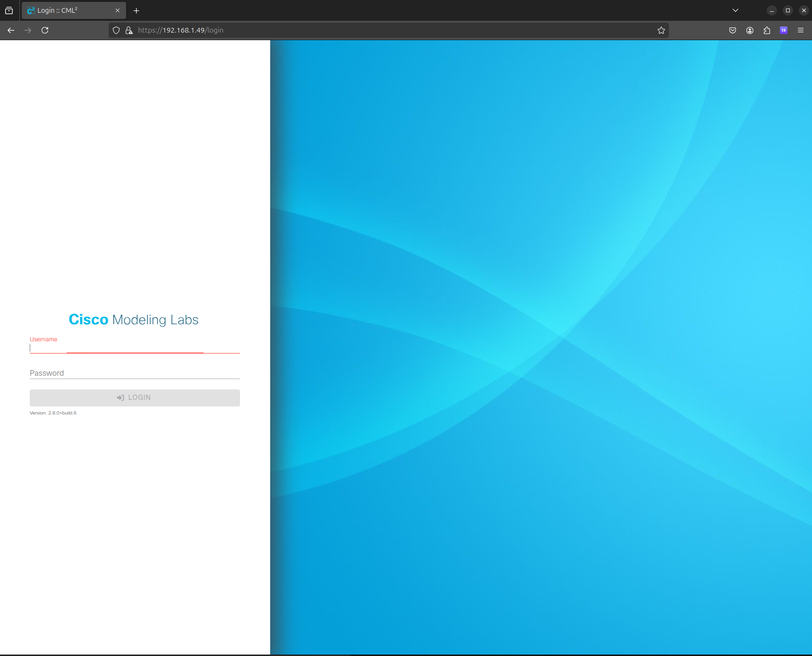Maximize the browser window
The width and height of the screenshot is (812, 656).
tap(788, 10)
